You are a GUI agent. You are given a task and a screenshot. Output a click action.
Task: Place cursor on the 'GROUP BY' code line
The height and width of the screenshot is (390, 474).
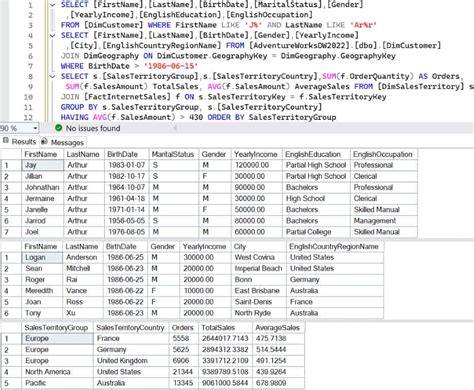coord(191,107)
